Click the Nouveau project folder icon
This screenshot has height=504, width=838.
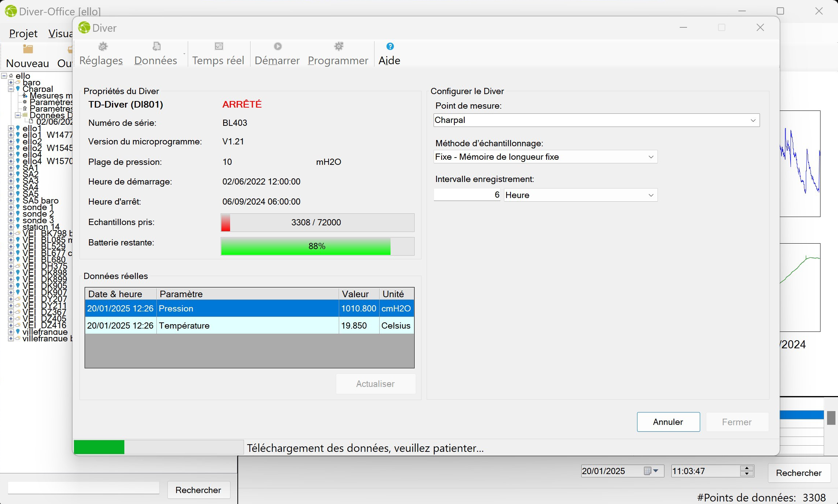28,49
